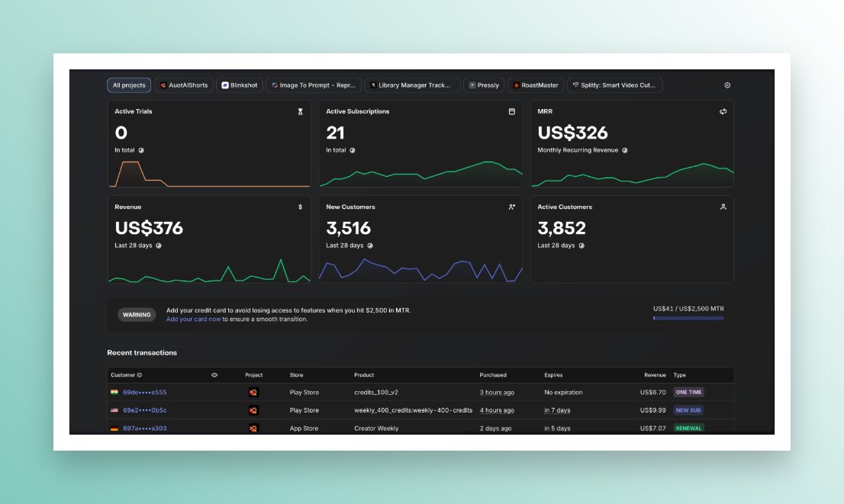This screenshot has width=844, height=504.
Task: Click the WARNING badge
Action: [x=137, y=315]
